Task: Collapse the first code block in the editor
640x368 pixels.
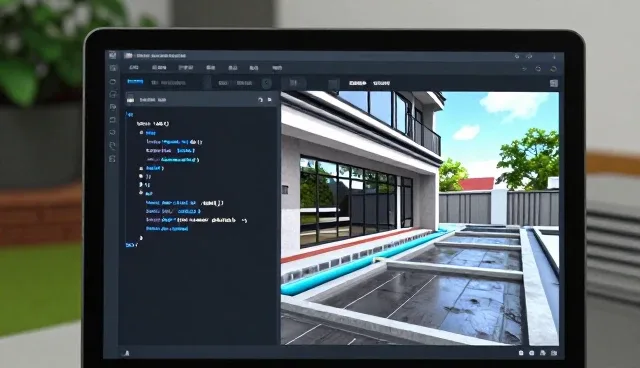Action: tap(141, 133)
